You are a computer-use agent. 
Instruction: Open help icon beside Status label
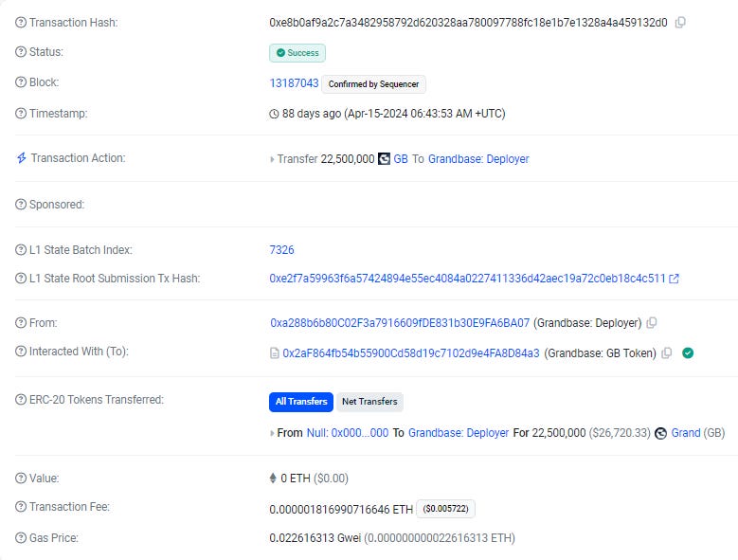[21, 52]
